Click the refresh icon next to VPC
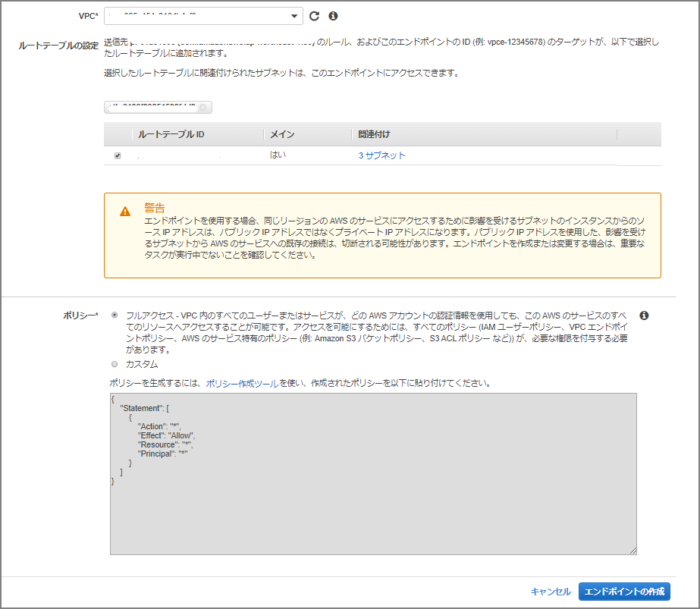This screenshot has height=609, width=700. tap(315, 16)
